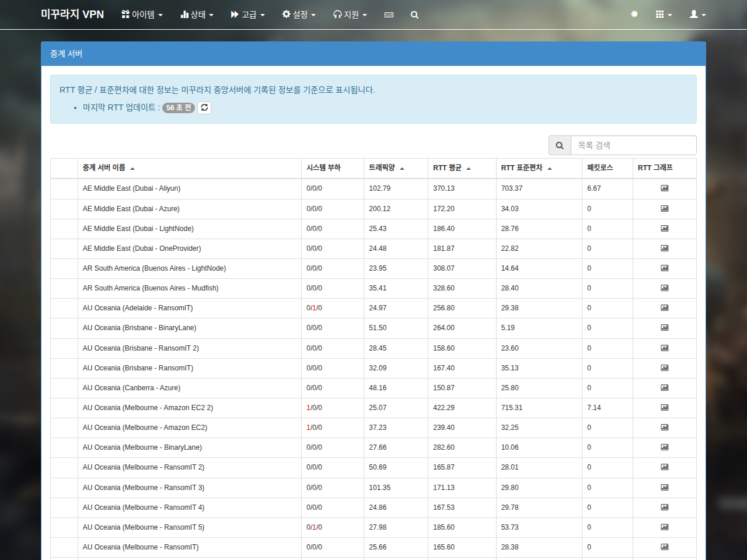Open RTT graph for AU Canberra Azure

click(664, 388)
